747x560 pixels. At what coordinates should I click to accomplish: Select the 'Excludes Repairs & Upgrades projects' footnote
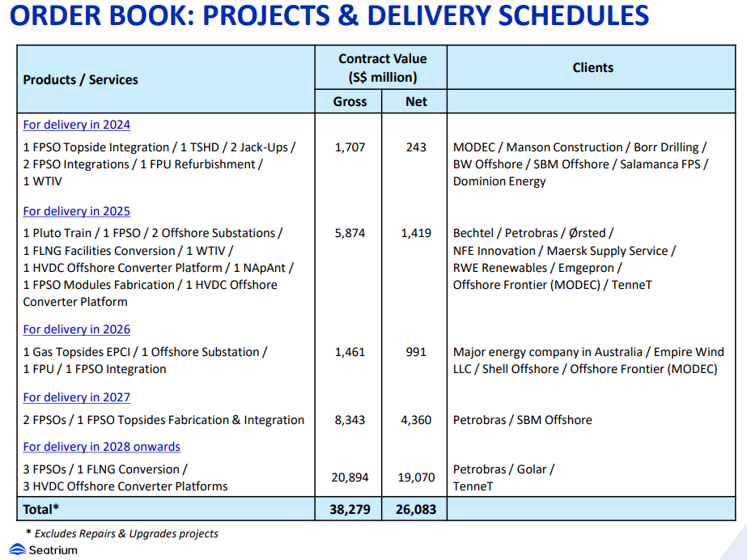coord(126,534)
